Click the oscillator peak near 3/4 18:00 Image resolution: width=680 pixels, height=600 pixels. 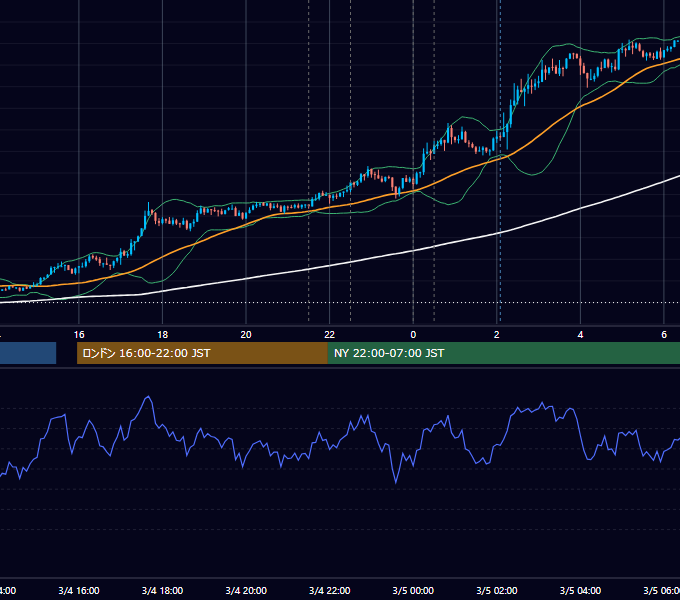click(x=148, y=396)
